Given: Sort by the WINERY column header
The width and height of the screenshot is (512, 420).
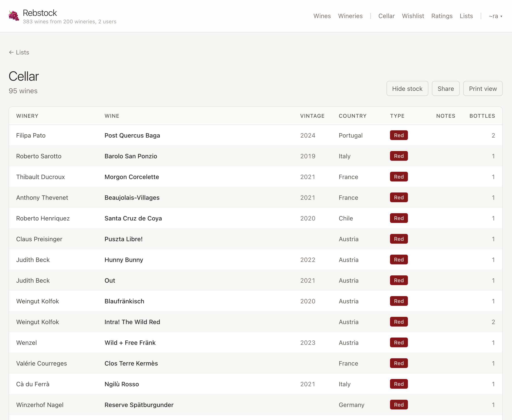Looking at the screenshot, I should (x=27, y=116).
